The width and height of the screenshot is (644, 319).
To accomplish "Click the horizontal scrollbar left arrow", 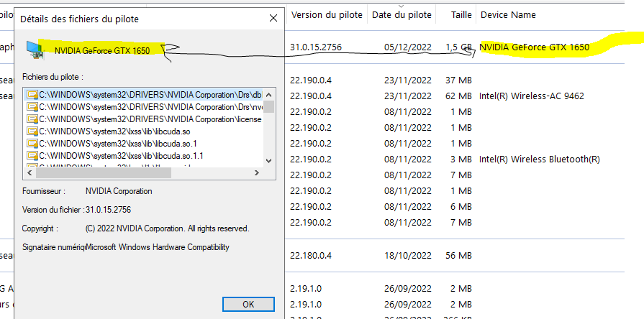I will point(30,173).
